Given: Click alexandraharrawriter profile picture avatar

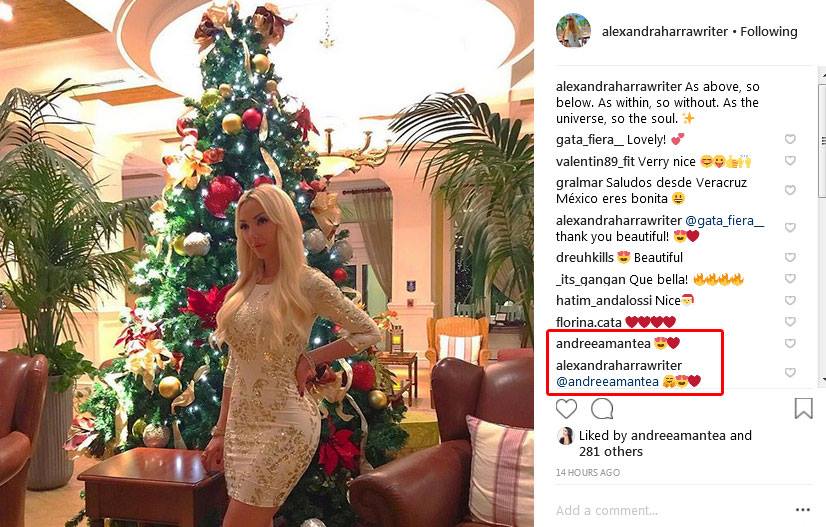Looking at the screenshot, I should [573, 31].
